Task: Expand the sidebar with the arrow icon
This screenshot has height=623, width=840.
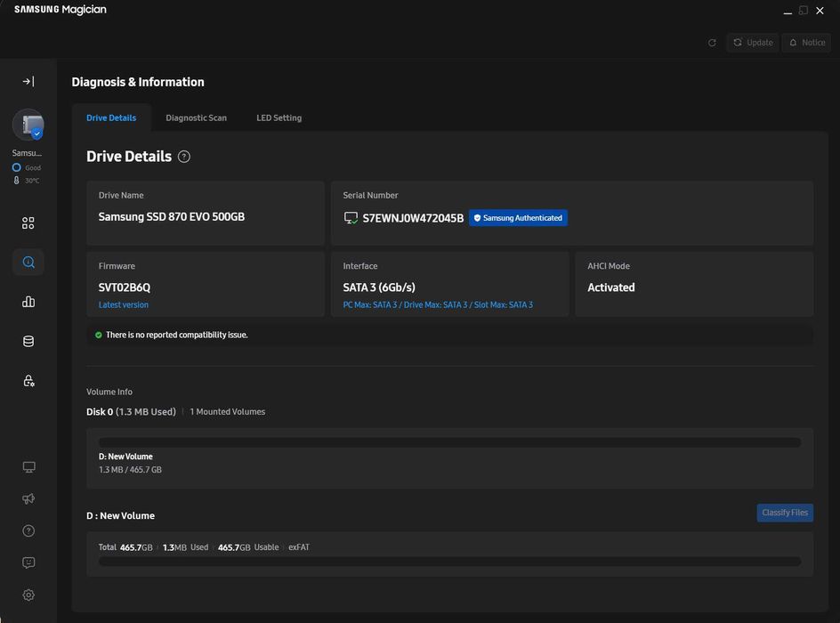Action: 28,81
